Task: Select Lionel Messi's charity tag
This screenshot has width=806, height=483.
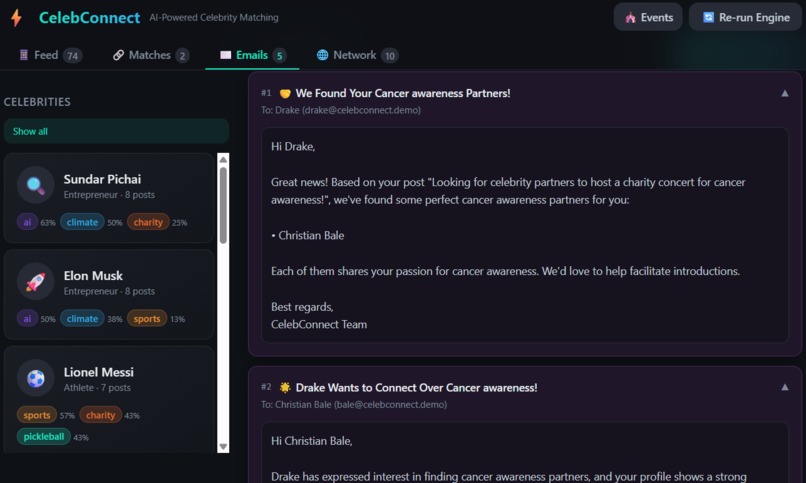Action: [x=101, y=415]
